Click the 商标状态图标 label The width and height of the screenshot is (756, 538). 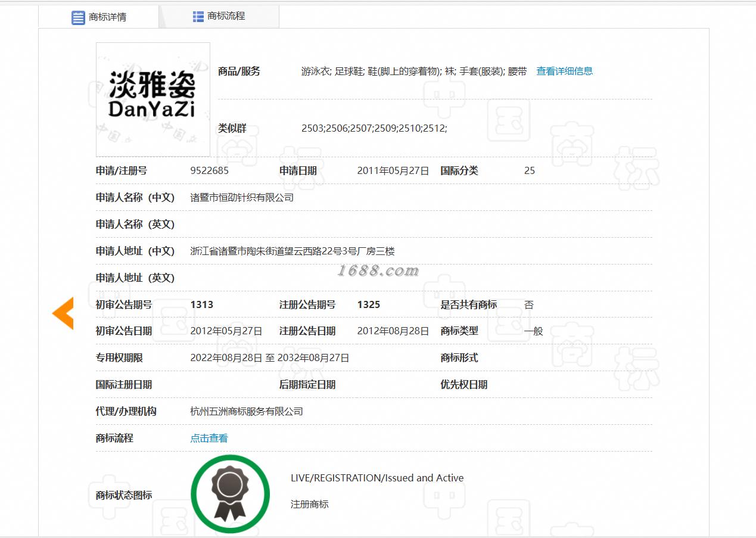point(124,495)
